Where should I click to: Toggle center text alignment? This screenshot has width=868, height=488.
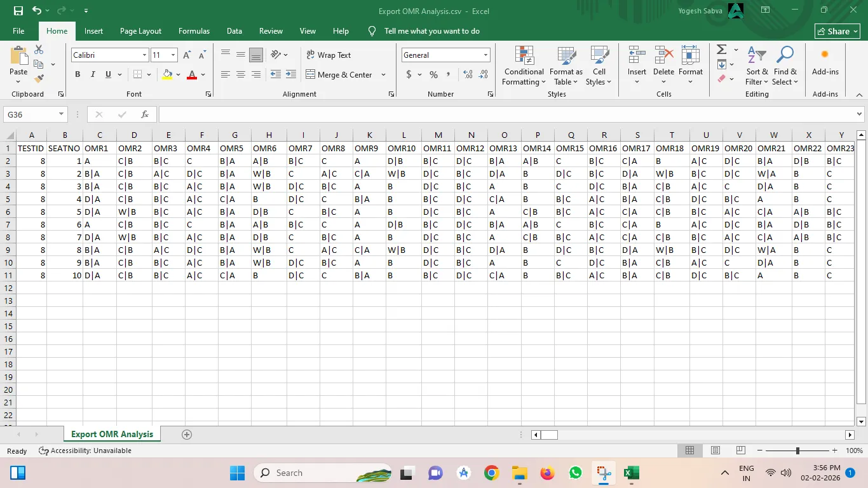click(240, 74)
